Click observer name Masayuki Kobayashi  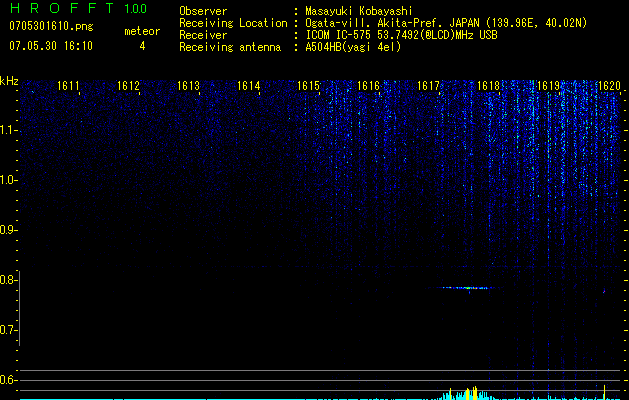pos(359,11)
